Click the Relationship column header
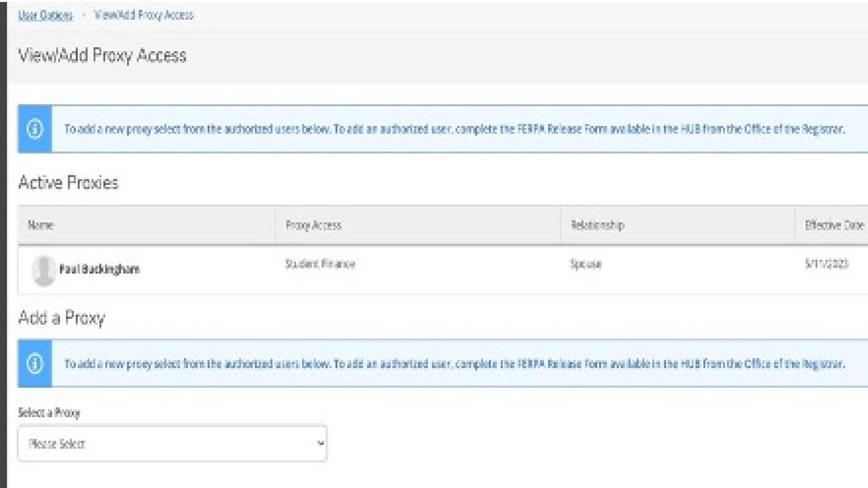This screenshot has height=488, width=868. point(597,225)
